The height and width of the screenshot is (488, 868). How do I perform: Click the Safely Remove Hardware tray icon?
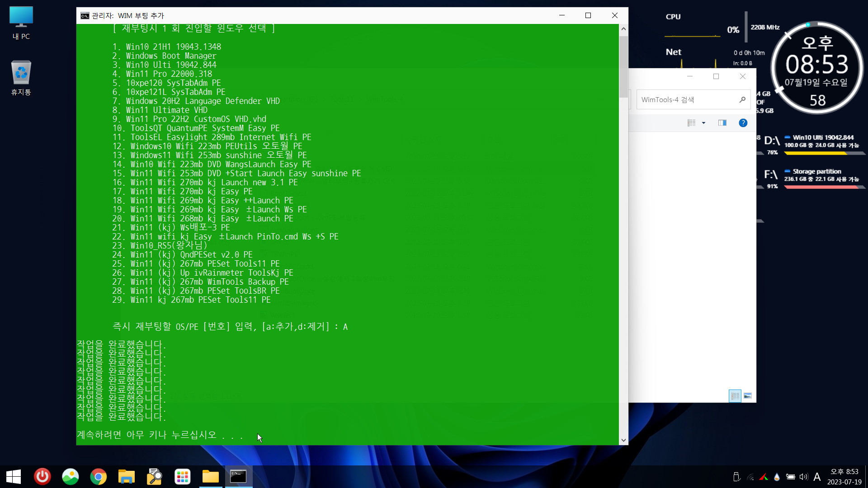[x=736, y=477]
